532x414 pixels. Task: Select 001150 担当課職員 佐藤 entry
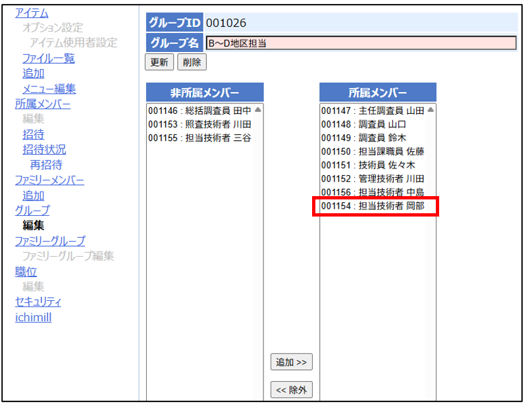click(x=373, y=151)
